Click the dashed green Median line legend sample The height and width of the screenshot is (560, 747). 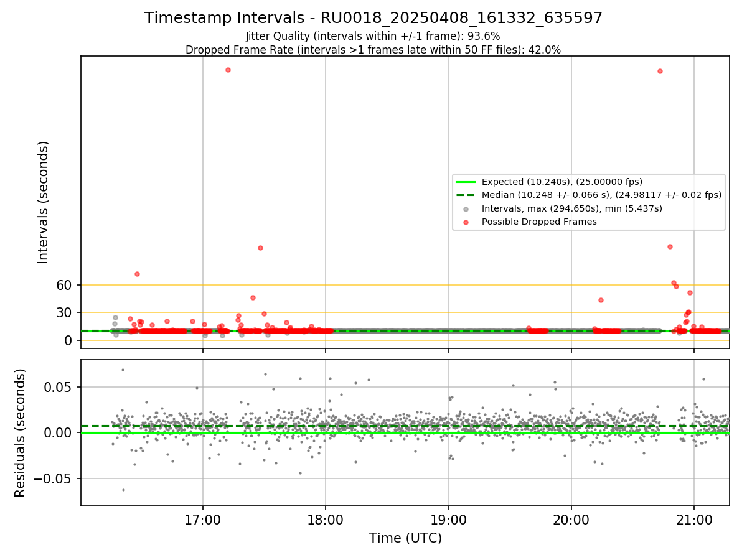point(466,195)
